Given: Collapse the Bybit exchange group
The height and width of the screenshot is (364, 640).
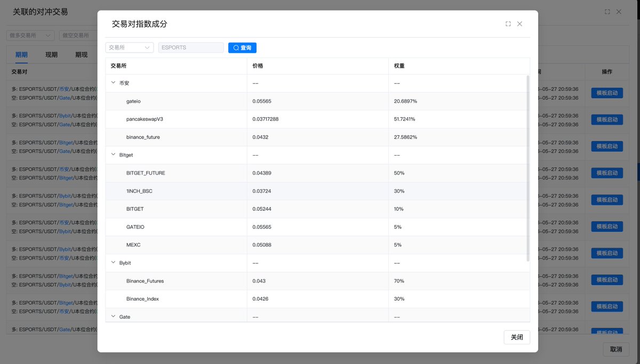Looking at the screenshot, I should (113, 263).
